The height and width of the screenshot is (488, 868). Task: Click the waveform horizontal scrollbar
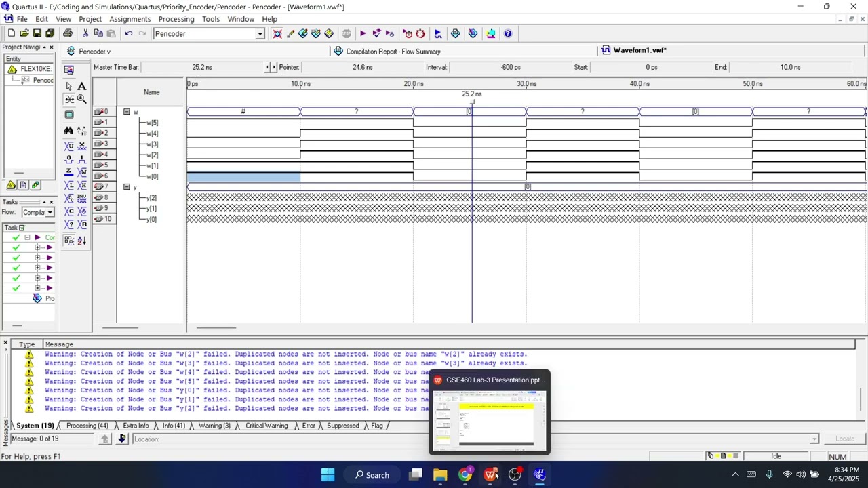point(216,328)
